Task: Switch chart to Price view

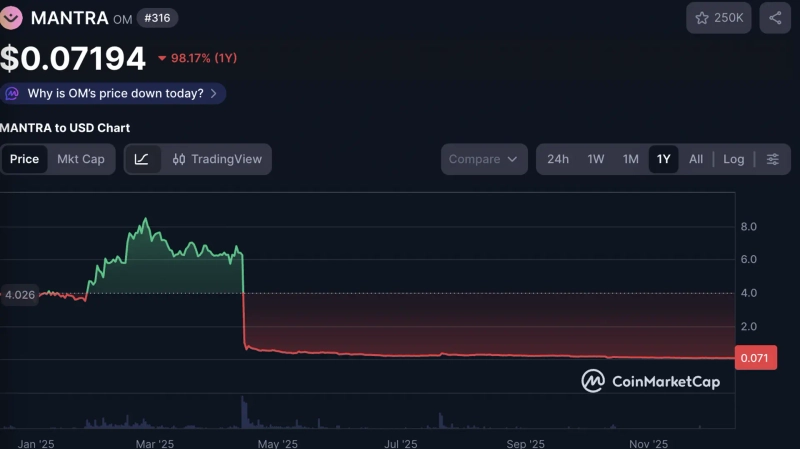Action: 24,159
